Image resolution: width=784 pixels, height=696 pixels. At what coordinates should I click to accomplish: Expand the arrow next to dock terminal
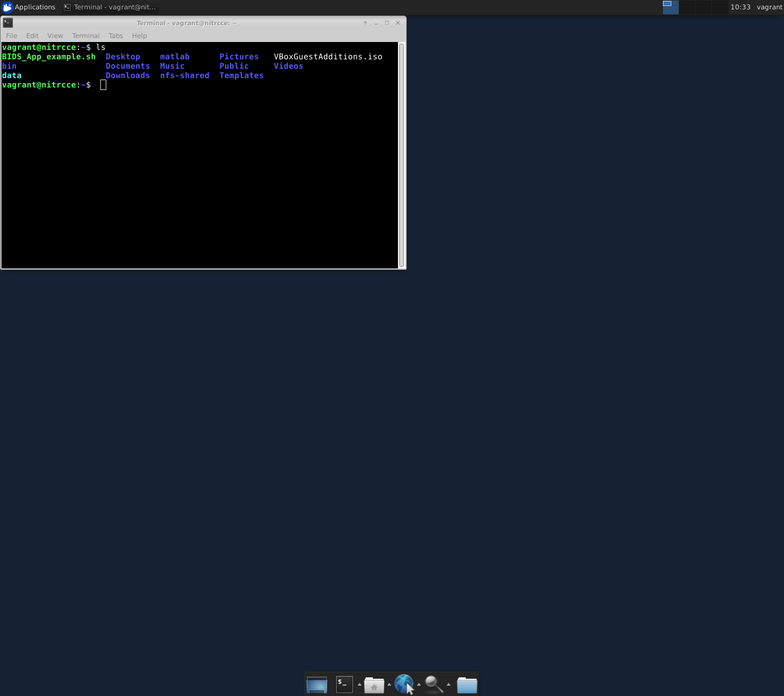(x=359, y=685)
